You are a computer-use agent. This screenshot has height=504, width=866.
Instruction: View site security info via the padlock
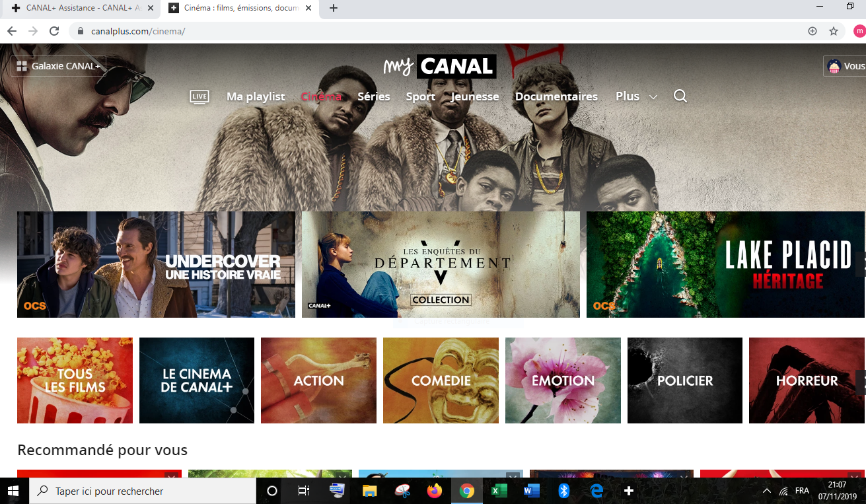click(79, 30)
